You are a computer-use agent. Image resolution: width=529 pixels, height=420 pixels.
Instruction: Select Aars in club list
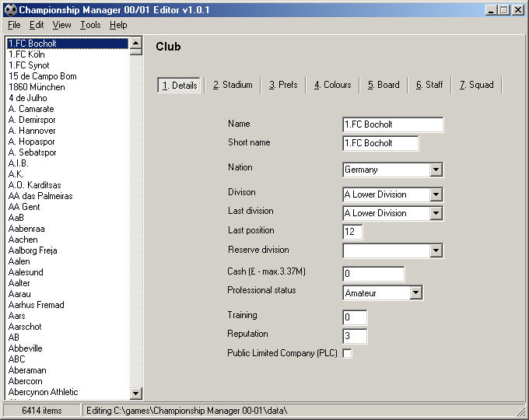tap(68, 316)
